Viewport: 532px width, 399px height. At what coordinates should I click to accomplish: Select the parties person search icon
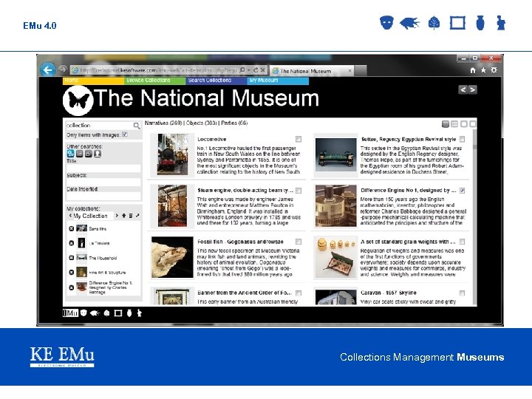pos(98,154)
